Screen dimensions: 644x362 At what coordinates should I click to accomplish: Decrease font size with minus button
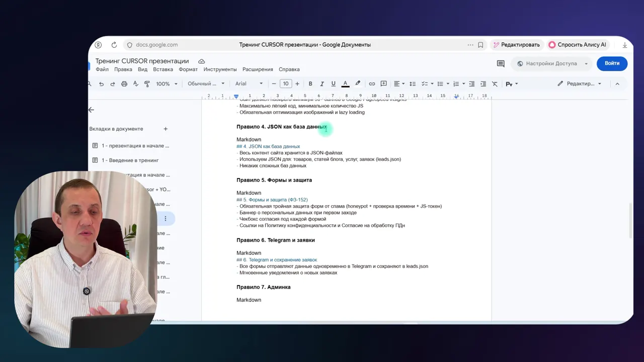coord(274,84)
